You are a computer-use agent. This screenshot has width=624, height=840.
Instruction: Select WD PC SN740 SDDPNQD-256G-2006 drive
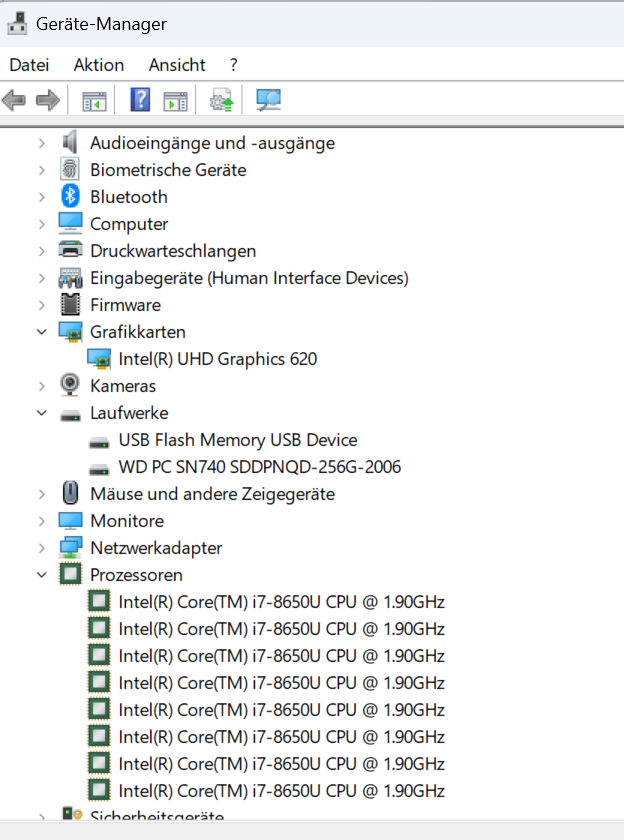260,467
